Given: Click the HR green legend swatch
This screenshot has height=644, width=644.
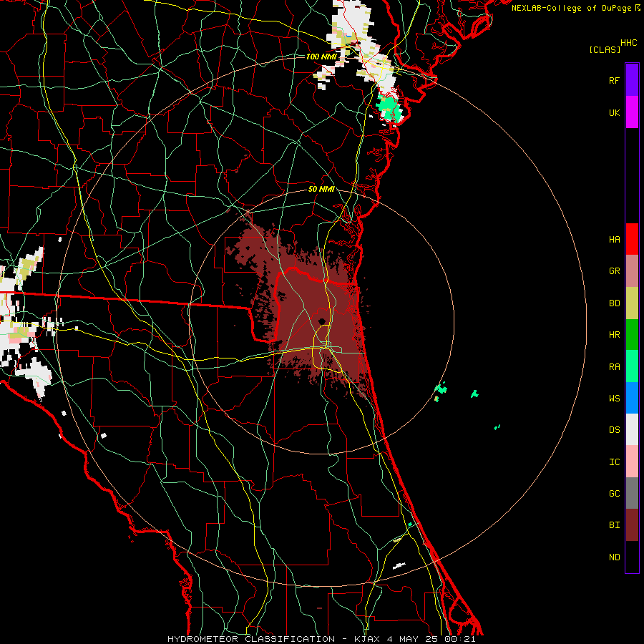Looking at the screenshot, I should coord(632,335).
